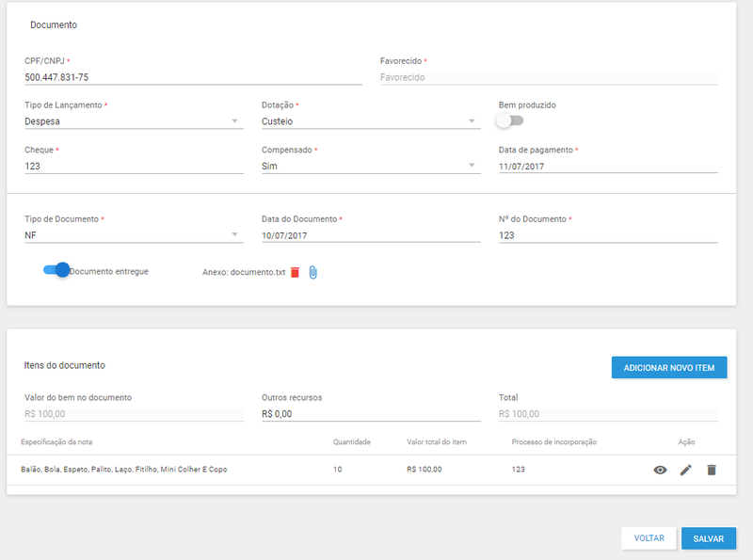Click the Total field
753x560 pixels.
click(608, 414)
